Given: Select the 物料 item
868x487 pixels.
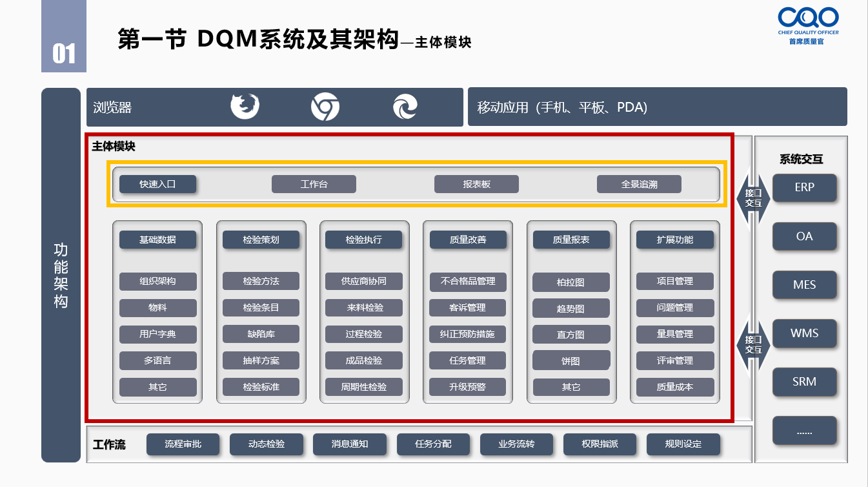Looking at the screenshot, I should point(157,307).
